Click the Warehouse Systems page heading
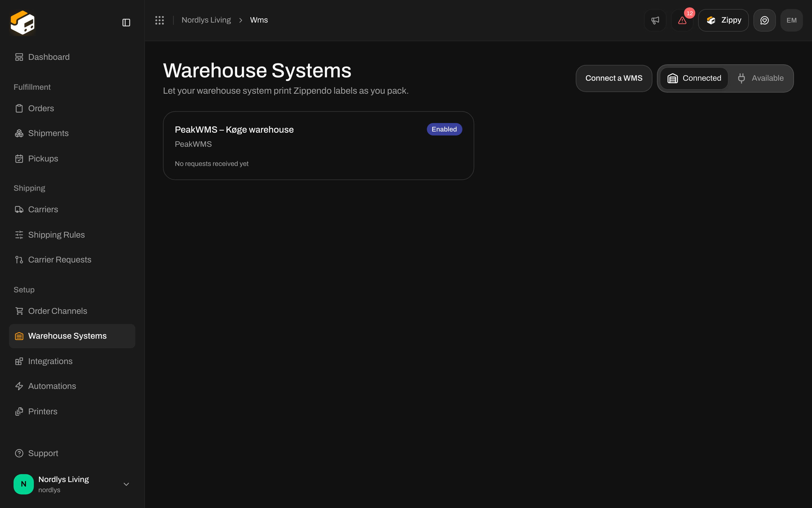Image resolution: width=812 pixels, height=508 pixels. pyautogui.click(x=257, y=71)
